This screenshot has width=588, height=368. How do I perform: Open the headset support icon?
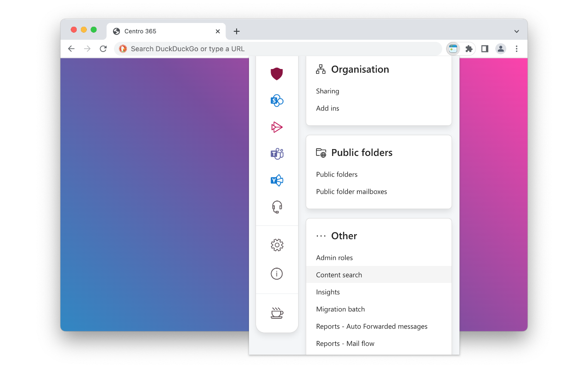[277, 207]
